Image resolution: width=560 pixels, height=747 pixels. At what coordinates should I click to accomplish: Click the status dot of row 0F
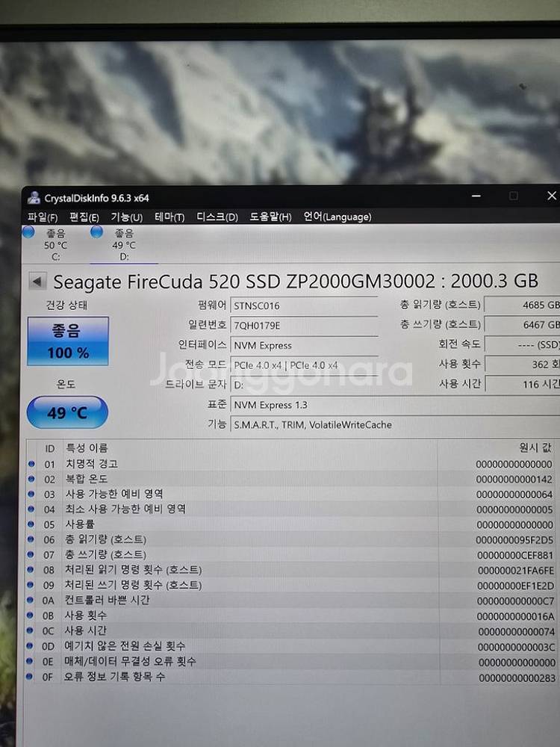29,676
